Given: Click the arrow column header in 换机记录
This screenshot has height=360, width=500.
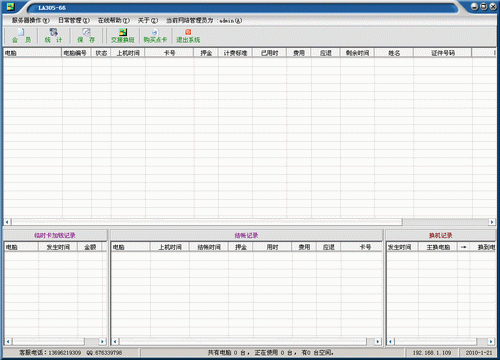Looking at the screenshot, I should click(x=463, y=247).
